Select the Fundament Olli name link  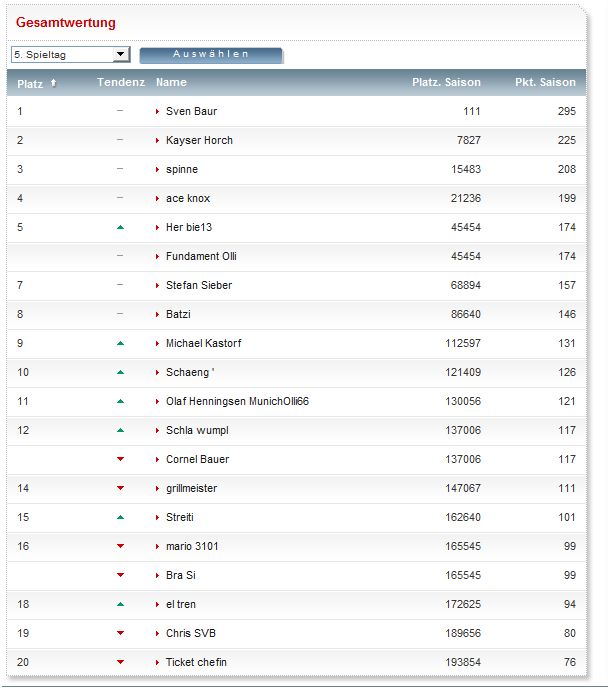(x=201, y=256)
